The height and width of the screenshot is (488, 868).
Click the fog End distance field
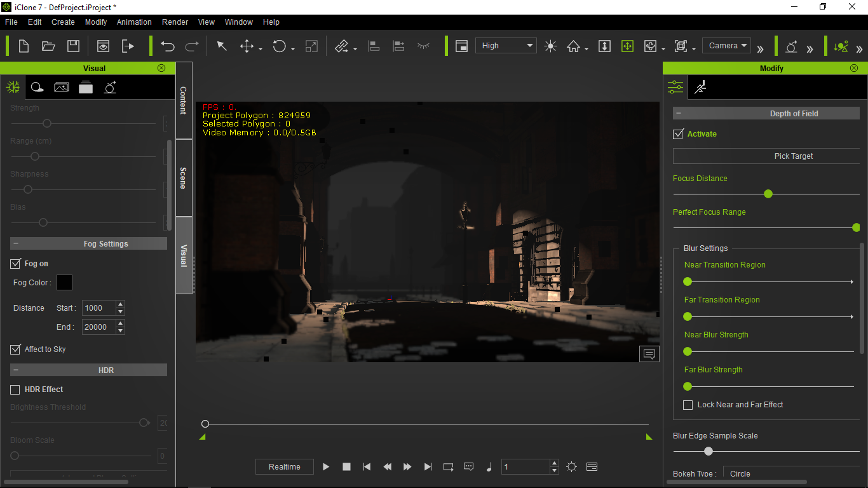click(x=99, y=327)
